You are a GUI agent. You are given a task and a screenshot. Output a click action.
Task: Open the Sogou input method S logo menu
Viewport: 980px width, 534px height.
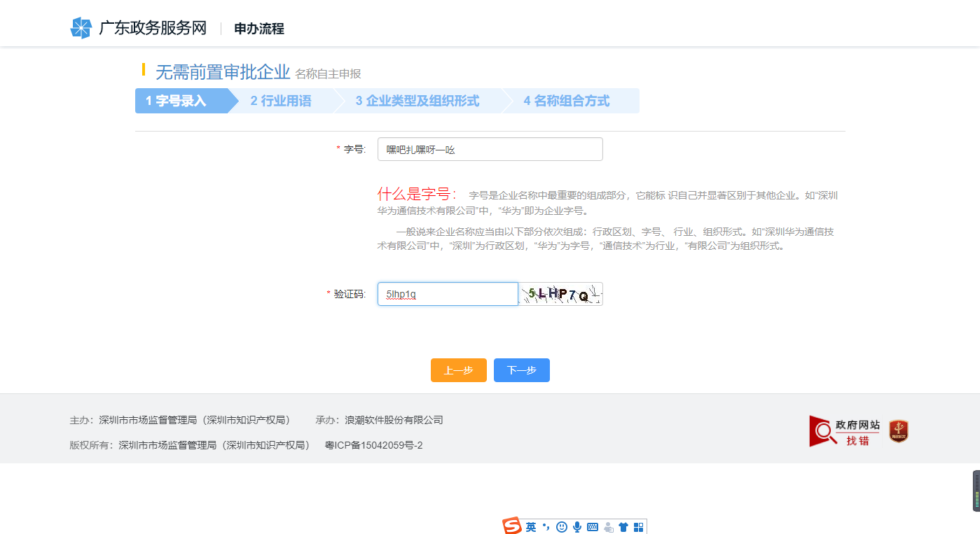[x=511, y=526]
